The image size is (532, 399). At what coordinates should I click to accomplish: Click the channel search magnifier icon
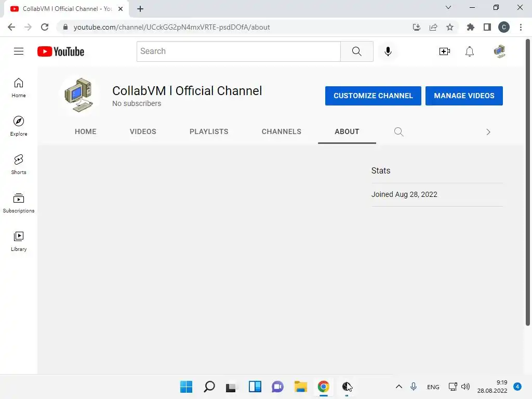[x=398, y=131]
